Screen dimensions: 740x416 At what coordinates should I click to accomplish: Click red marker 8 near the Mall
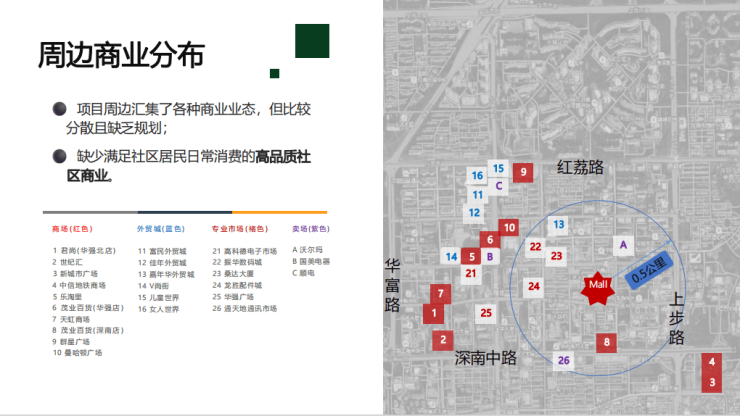tap(606, 343)
